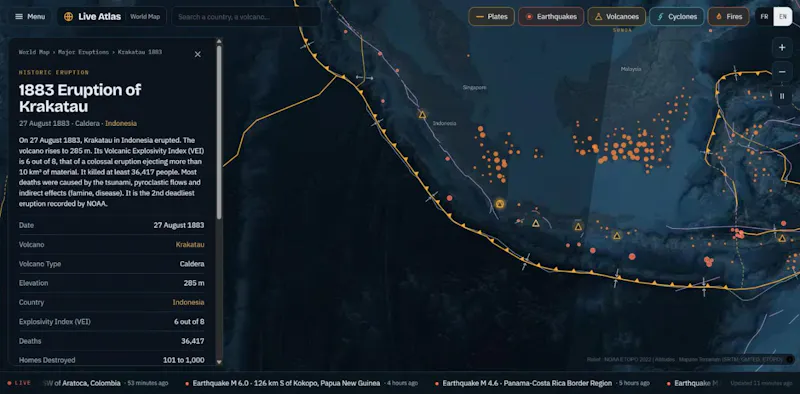Click the LIVE indicator in ticker
This screenshot has height=394, width=800.
19,383
